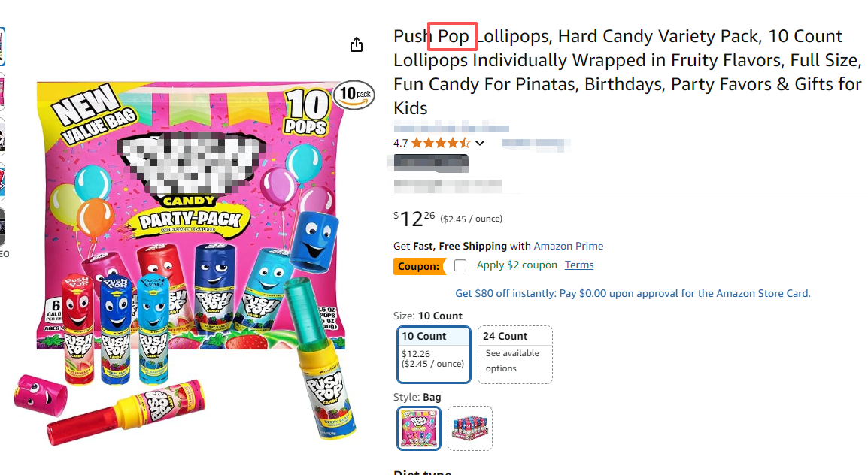Screen dimensions: 868x475
Task: Click the $12.26 price text
Action: pos(412,217)
